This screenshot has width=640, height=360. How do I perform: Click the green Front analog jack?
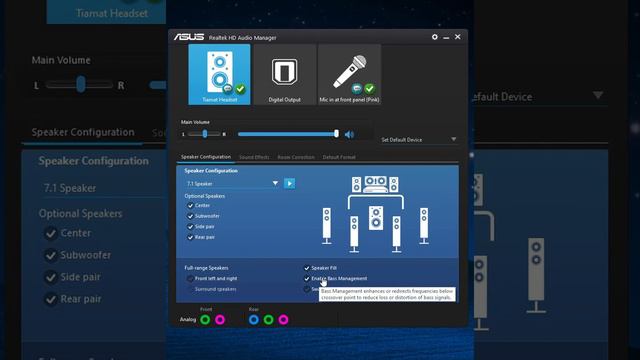click(205, 320)
